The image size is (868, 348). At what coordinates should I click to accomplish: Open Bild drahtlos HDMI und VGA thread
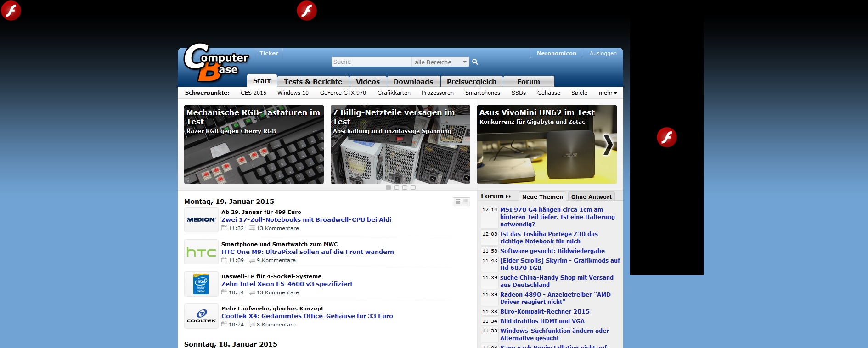point(542,321)
